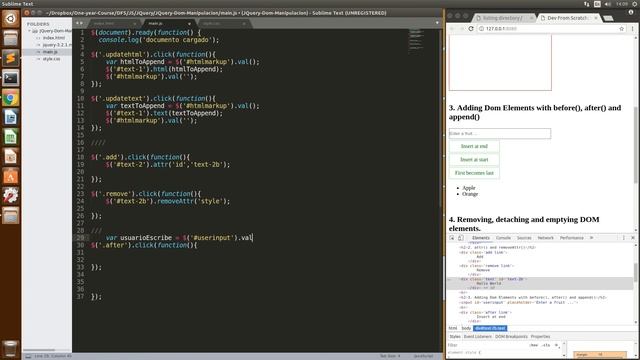Click the Sublime minimap preview

(416, 40)
